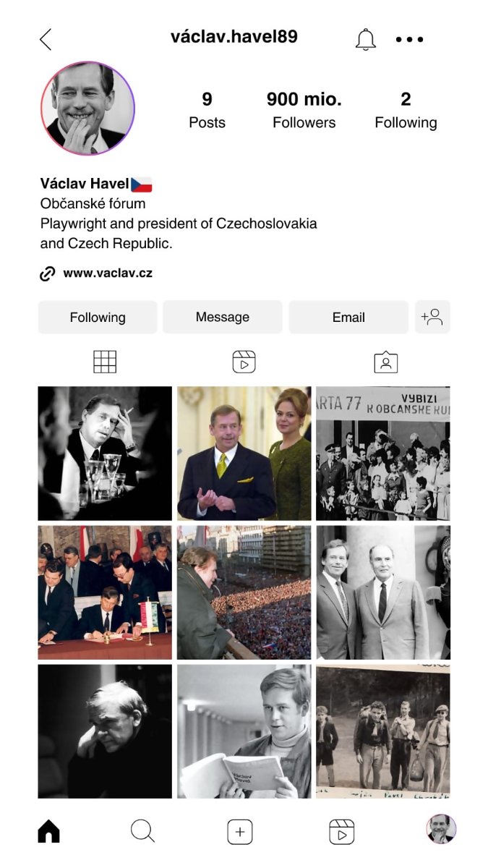This screenshot has width=488, height=868.
Task: Toggle the Following button
Action: [98, 317]
